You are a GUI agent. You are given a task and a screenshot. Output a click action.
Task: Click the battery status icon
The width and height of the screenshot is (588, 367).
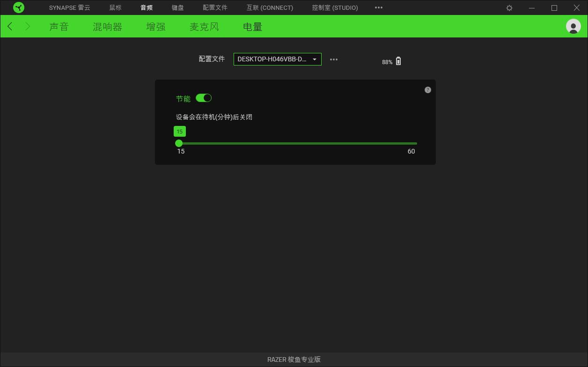coord(398,61)
